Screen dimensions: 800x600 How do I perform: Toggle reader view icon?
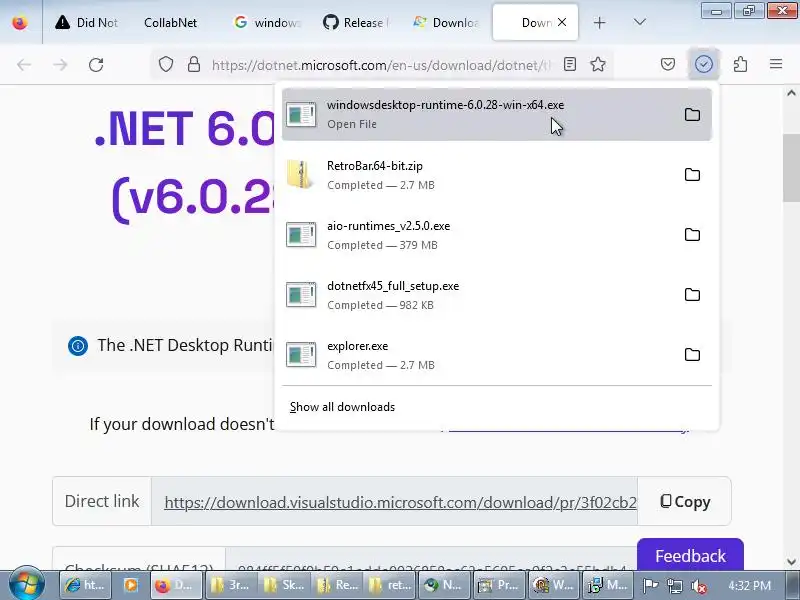(x=570, y=64)
